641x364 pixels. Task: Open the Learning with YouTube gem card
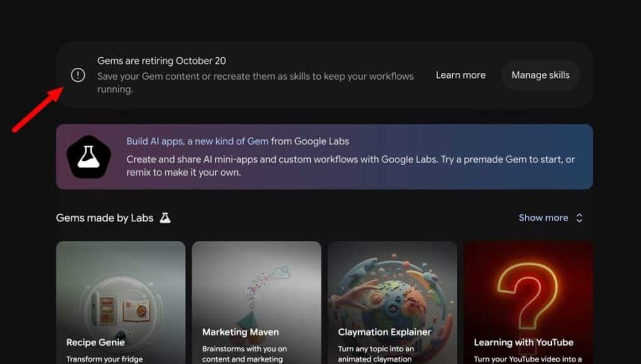528,302
